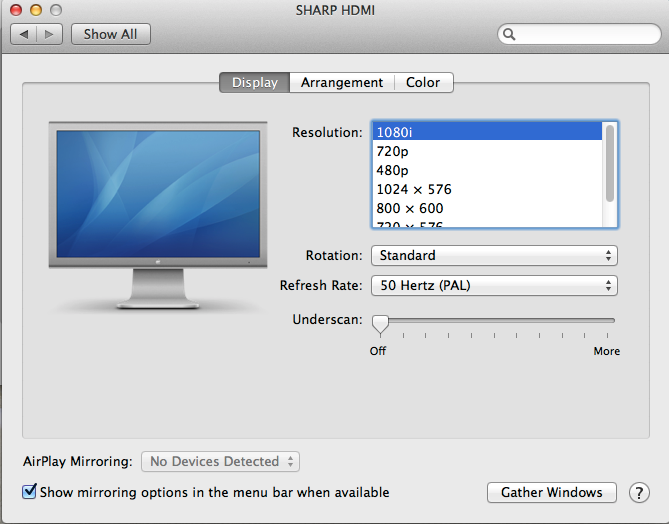Click the red close window button
Screen dimensions: 669x524
tap(17, 9)
